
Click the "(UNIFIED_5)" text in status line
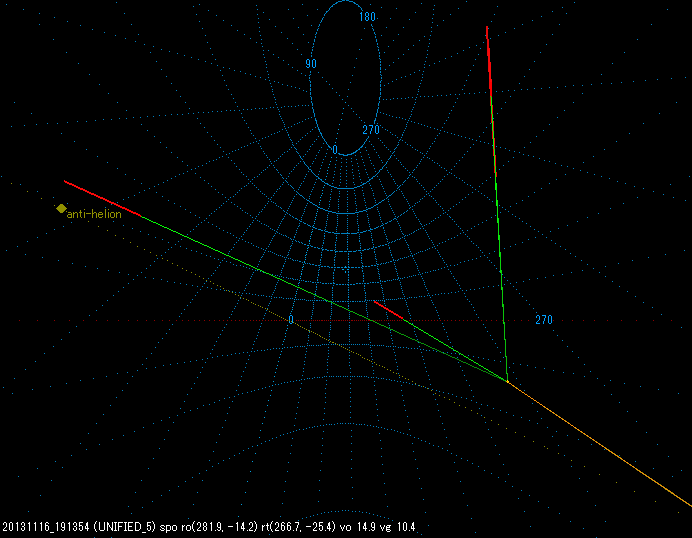click(x=125, y=527)
